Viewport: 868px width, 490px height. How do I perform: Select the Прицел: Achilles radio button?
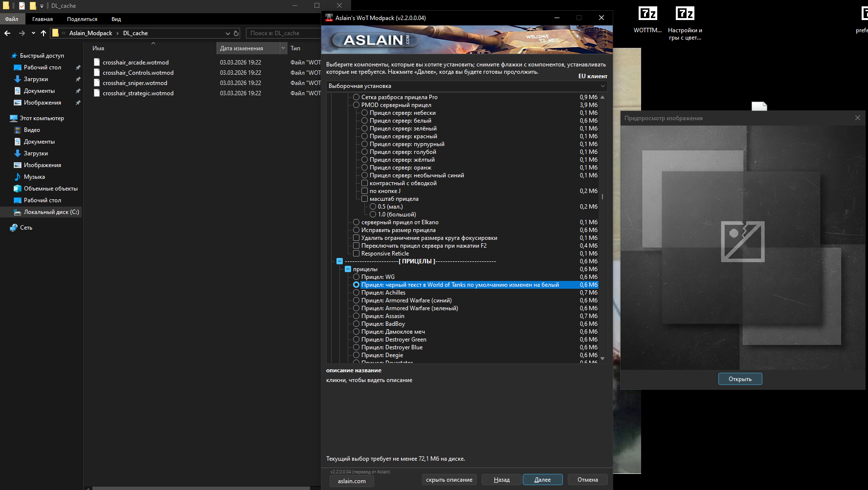coord(356,293)
